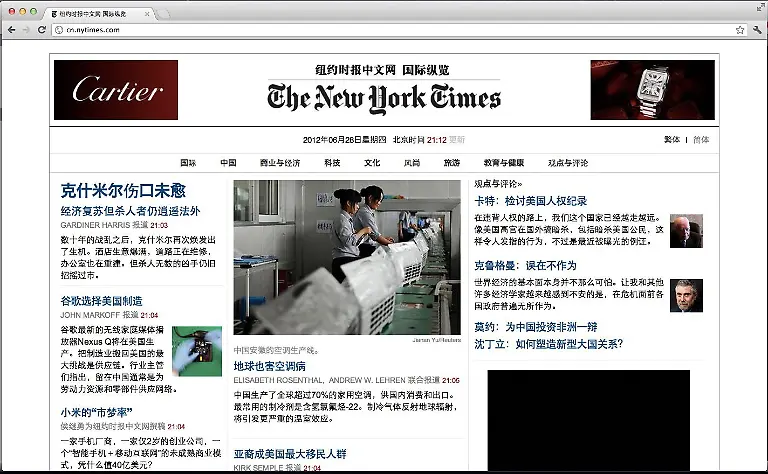768x474 pixels.
Task: Click the air conditioner factory photo
Action: tap(347, 257)
